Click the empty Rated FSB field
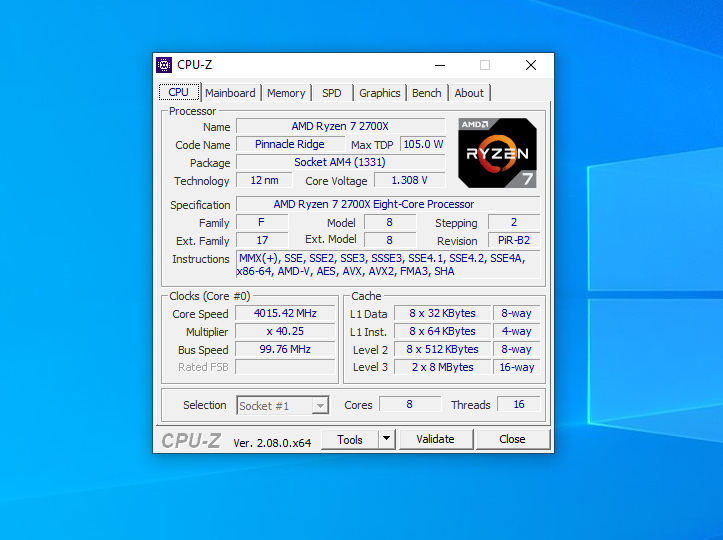This screenshot has height=540, width=723. coord(285,367)
